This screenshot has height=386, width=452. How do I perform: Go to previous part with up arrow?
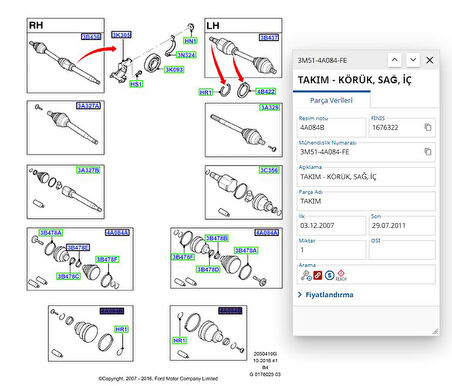coord(395,60)
